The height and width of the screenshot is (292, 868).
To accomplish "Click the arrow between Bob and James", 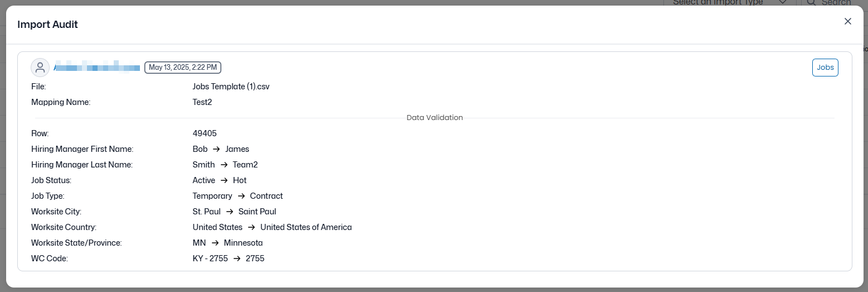I will pyautogui.click(x=216, y=149).
